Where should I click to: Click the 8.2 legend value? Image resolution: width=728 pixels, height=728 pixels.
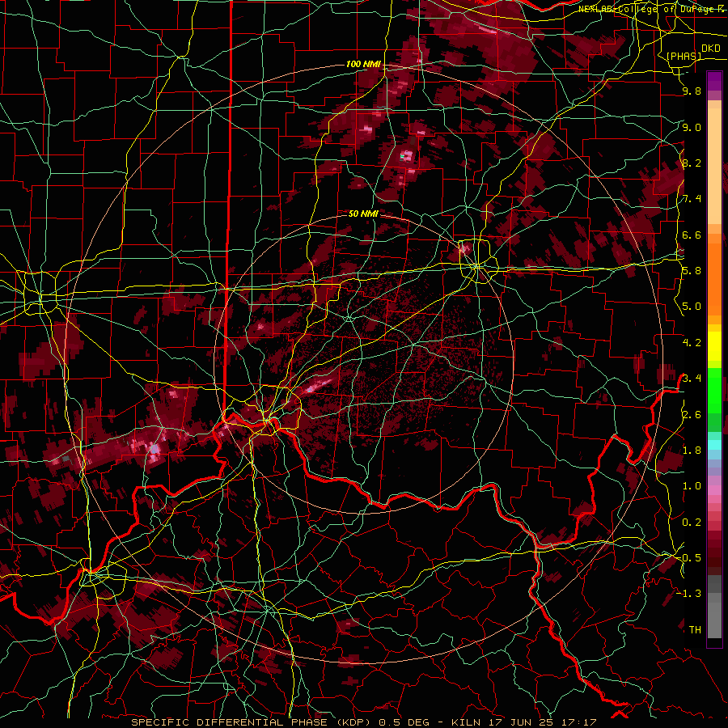(x=692, y=163)
